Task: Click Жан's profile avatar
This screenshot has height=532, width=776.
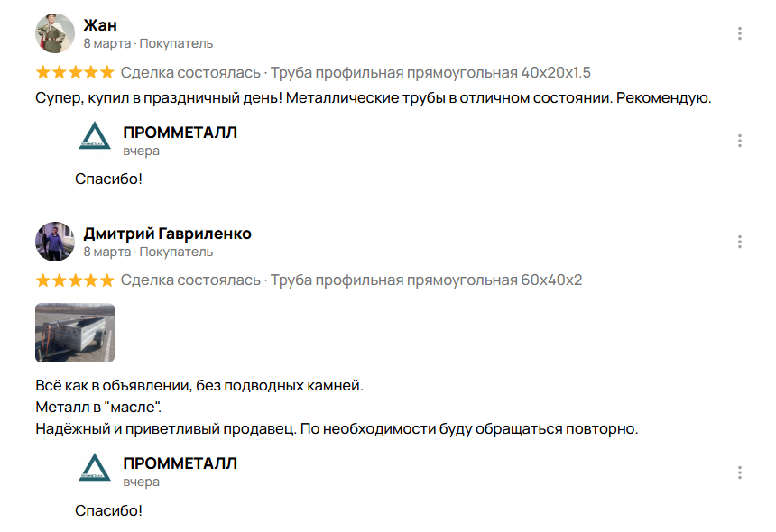Action: 54,33
